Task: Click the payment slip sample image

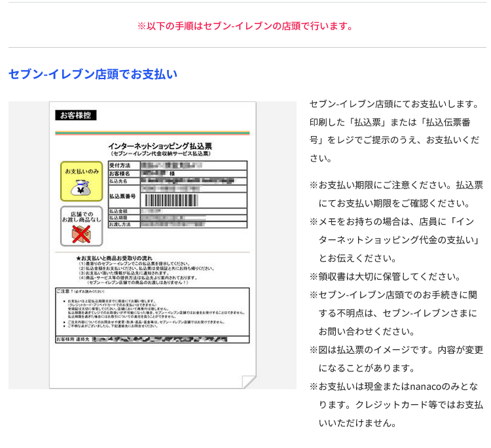Action: pos(153,245)
